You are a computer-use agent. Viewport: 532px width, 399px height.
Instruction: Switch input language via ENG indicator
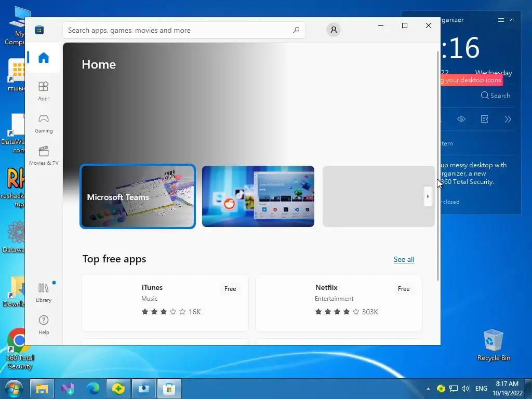[481, 389]
